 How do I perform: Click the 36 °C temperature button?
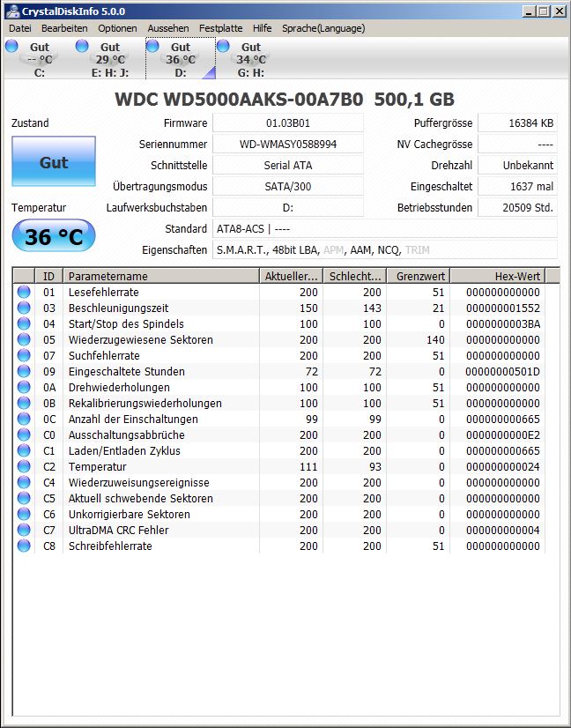click(x=54, y=236)
